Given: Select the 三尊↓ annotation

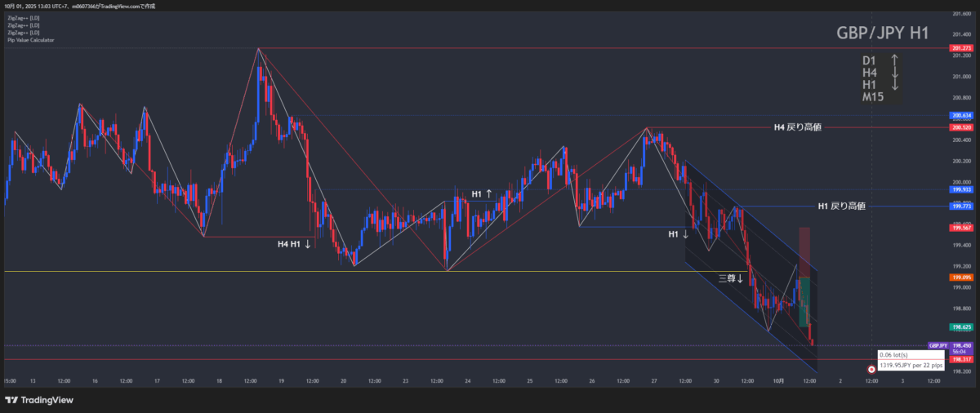Looking at the screenshot, I should point(730,278).
